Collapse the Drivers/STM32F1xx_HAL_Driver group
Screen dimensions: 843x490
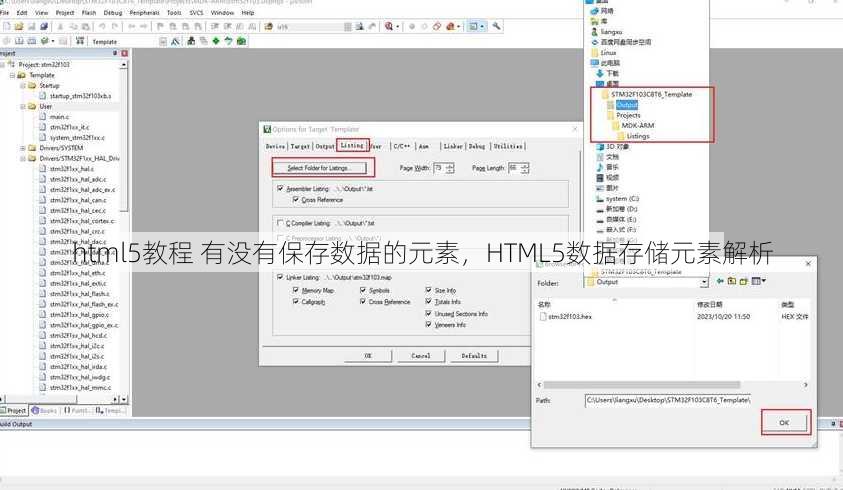coord(23,159)
